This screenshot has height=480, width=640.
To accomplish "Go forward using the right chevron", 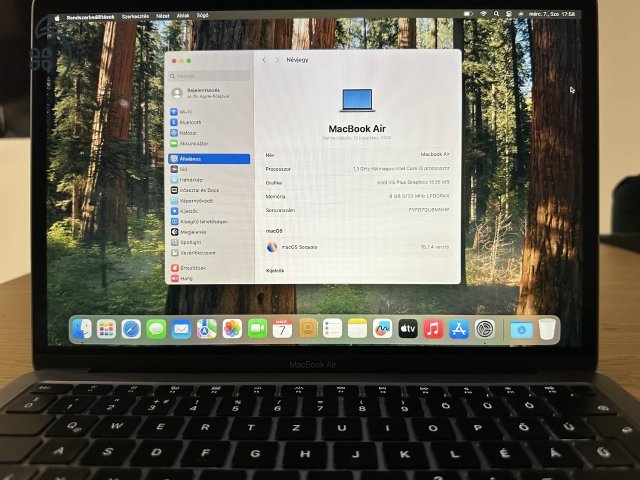I will click(277, 60).
